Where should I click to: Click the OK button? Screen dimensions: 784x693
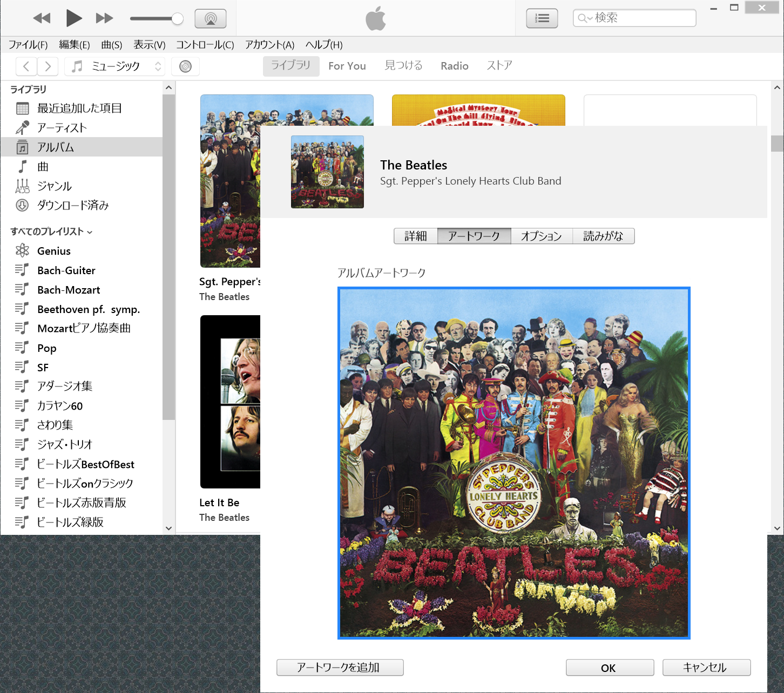pos(610,668)
